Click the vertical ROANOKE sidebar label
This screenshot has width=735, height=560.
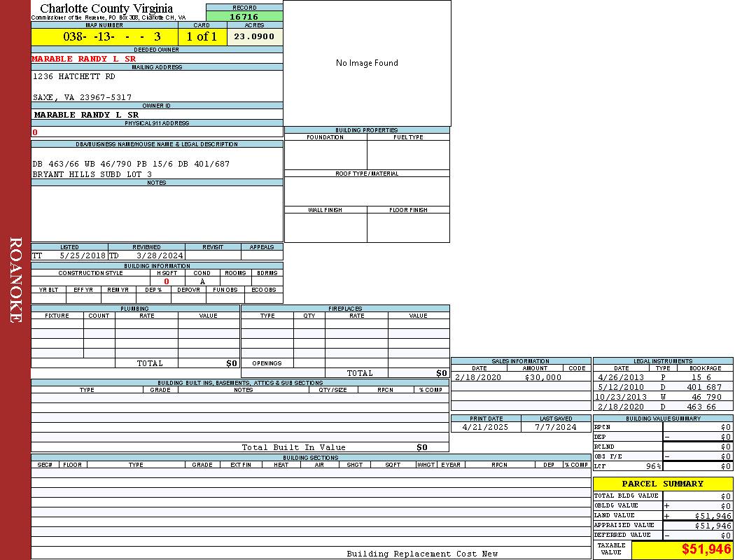(15, 280)
